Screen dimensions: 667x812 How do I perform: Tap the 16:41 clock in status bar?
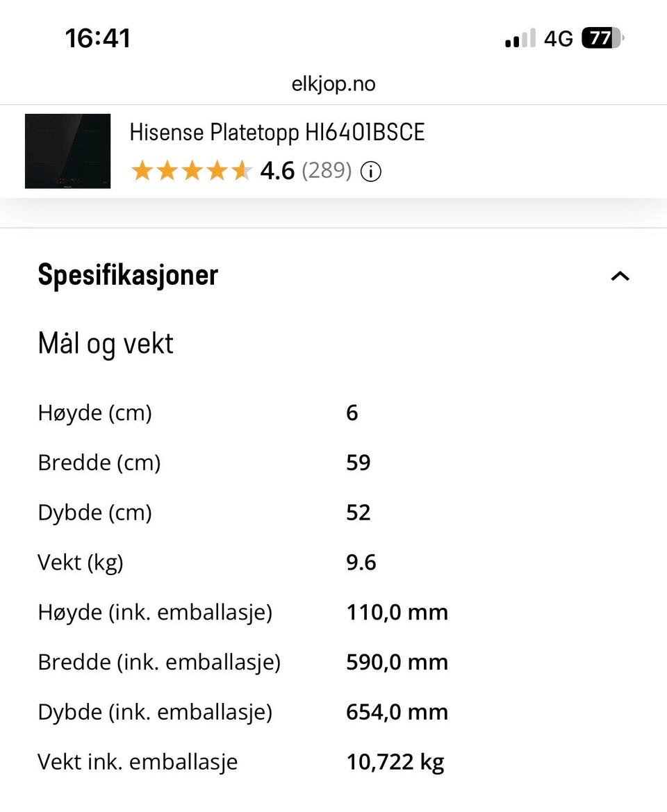(x=98, y=38)
